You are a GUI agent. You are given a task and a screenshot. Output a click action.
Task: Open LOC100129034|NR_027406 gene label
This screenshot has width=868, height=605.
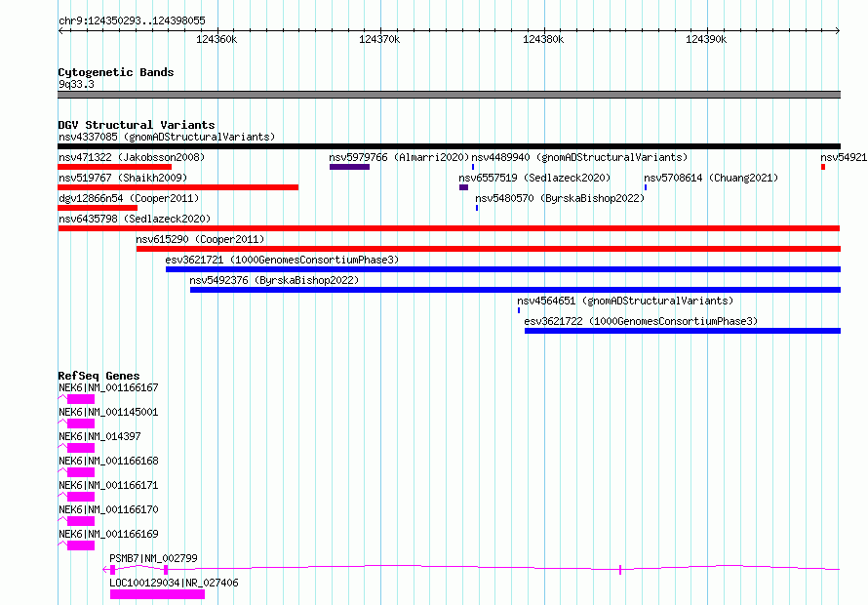[x=174, y=583]
